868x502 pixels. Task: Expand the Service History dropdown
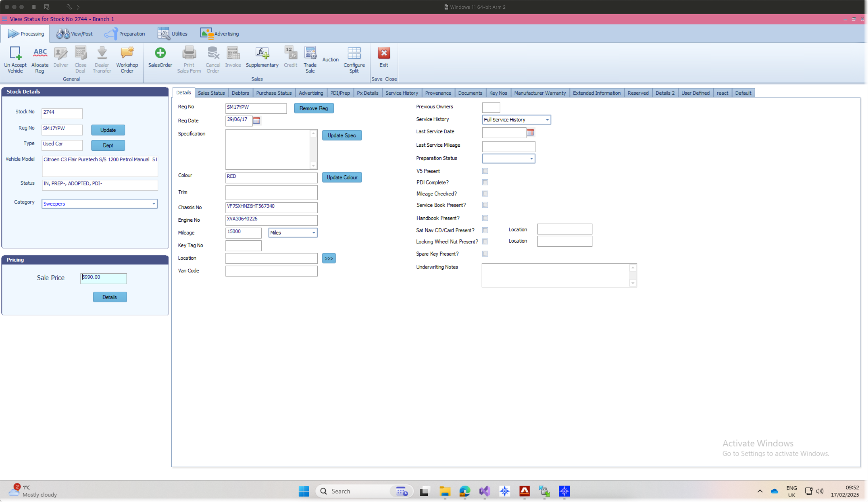click(547, 120)
